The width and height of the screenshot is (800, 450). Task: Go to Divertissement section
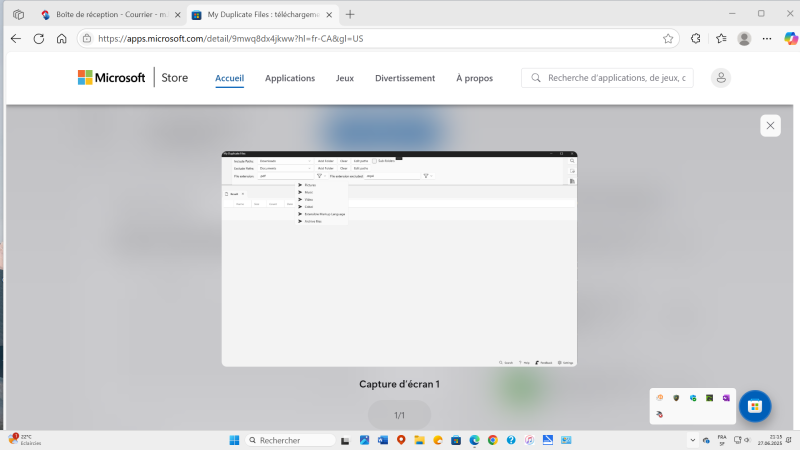(405, 78)
